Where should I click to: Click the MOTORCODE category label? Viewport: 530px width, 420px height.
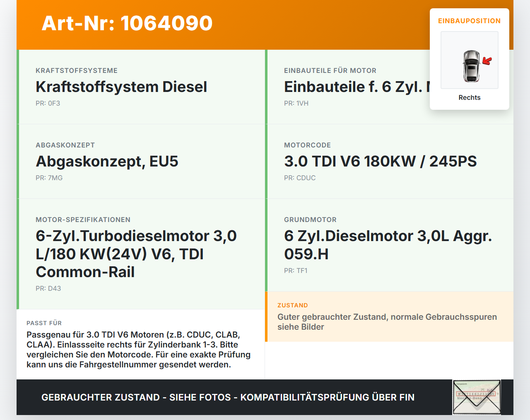click(x=308, y=145)
